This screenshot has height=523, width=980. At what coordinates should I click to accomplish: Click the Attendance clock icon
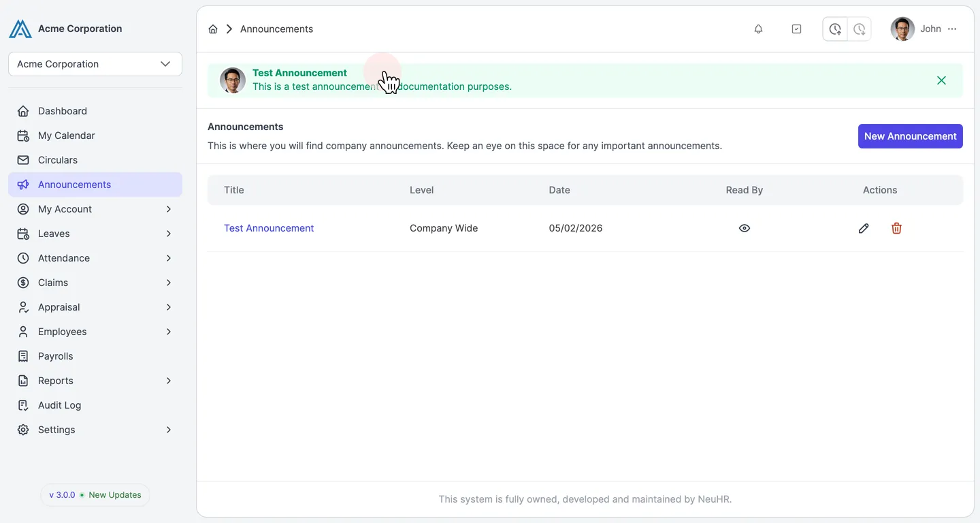pyautogui.click(x=23, y=258)
